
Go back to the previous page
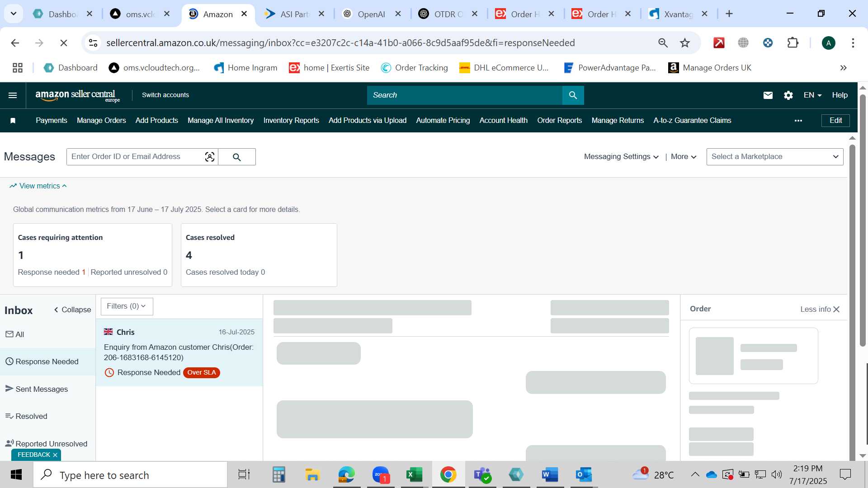tap(15, 43)
